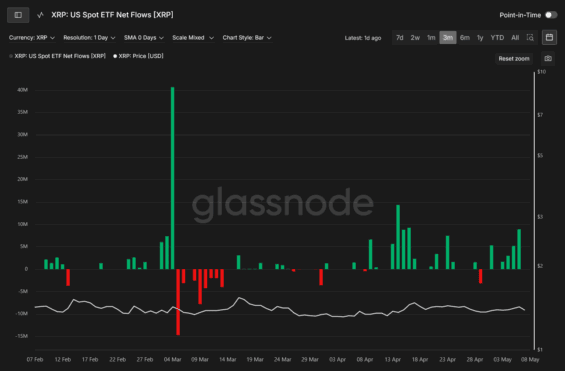Click the 40M y-axis label
Image resolution: width=565 pixels, height=371 pixels.
coord(22,90)
